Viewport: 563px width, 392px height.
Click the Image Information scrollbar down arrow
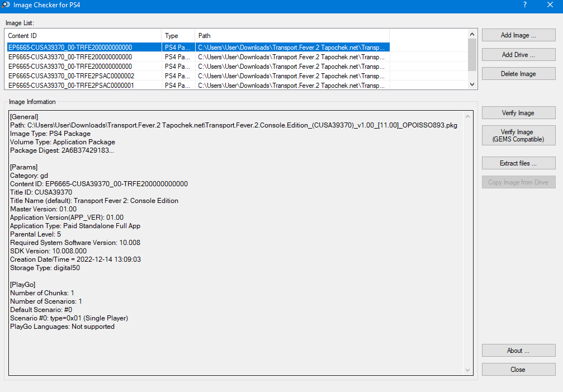click(467, 370)
